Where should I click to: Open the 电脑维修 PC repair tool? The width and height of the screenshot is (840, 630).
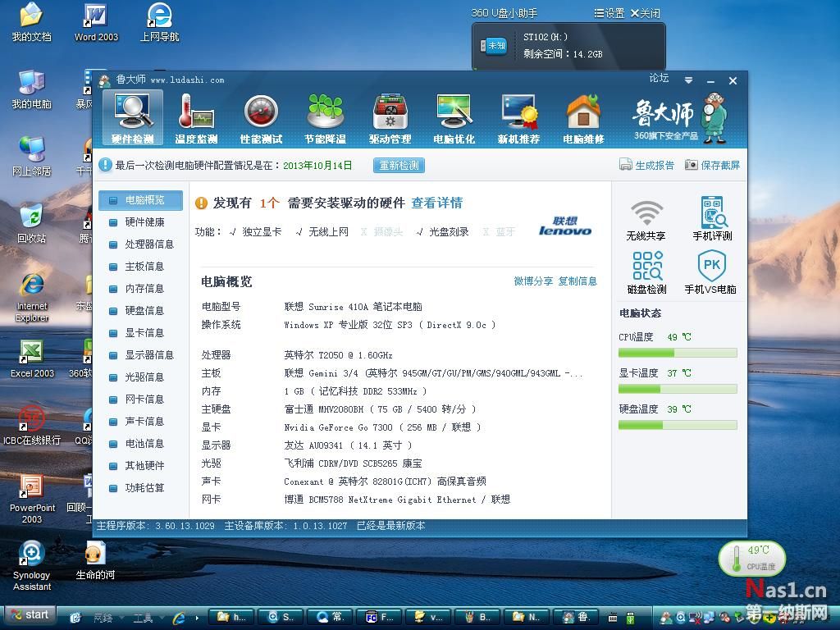(x=583, y=118)
